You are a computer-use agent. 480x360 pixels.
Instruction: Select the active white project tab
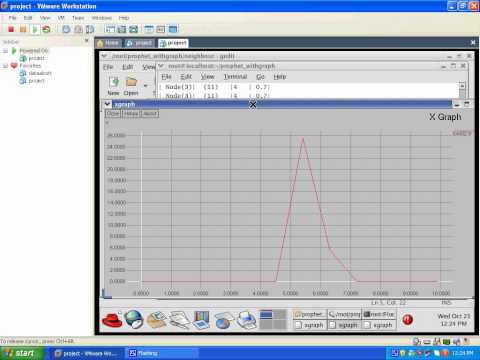click(x=173, y=43)
